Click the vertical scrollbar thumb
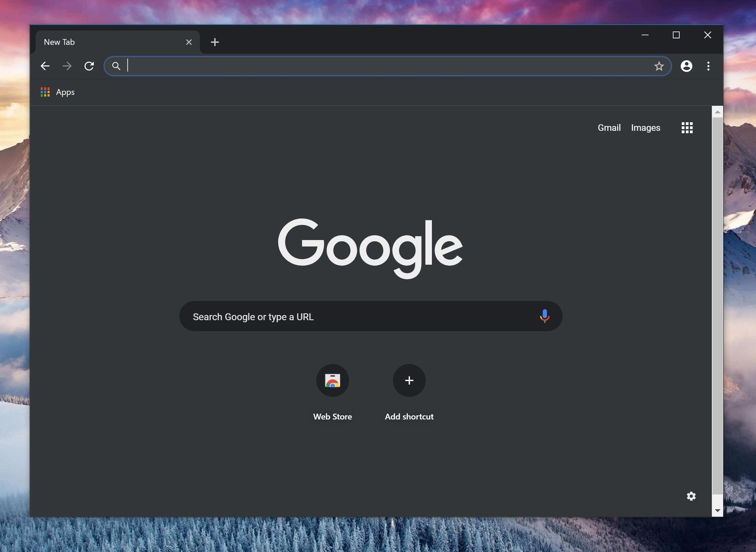 [x=717, y=306]
